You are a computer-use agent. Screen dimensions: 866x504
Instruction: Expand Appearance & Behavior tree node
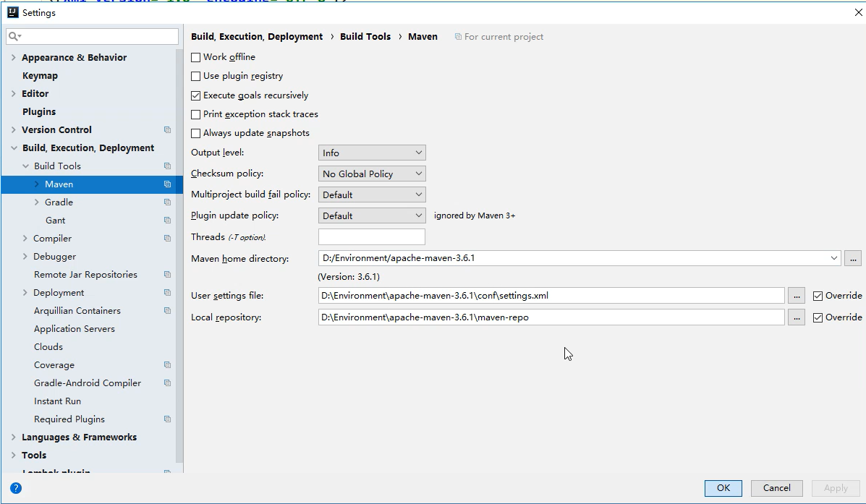pyautogui.click(x=13, y=57)
